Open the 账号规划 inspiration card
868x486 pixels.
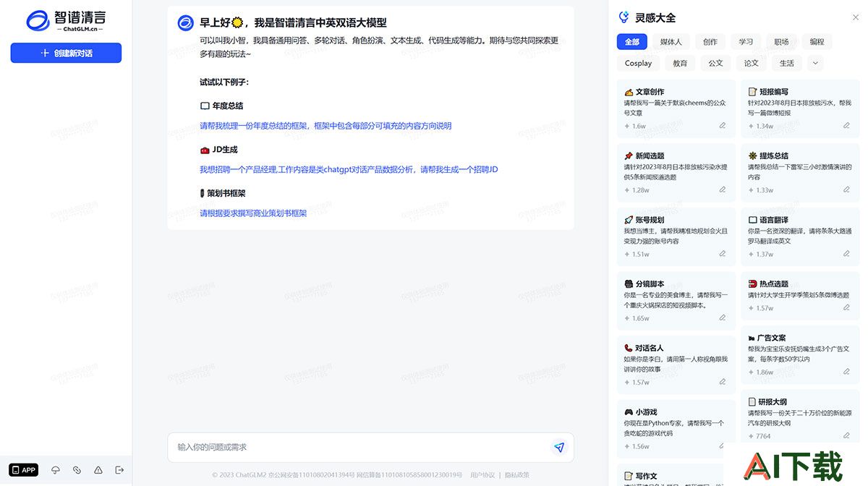[x=676, y=236]
